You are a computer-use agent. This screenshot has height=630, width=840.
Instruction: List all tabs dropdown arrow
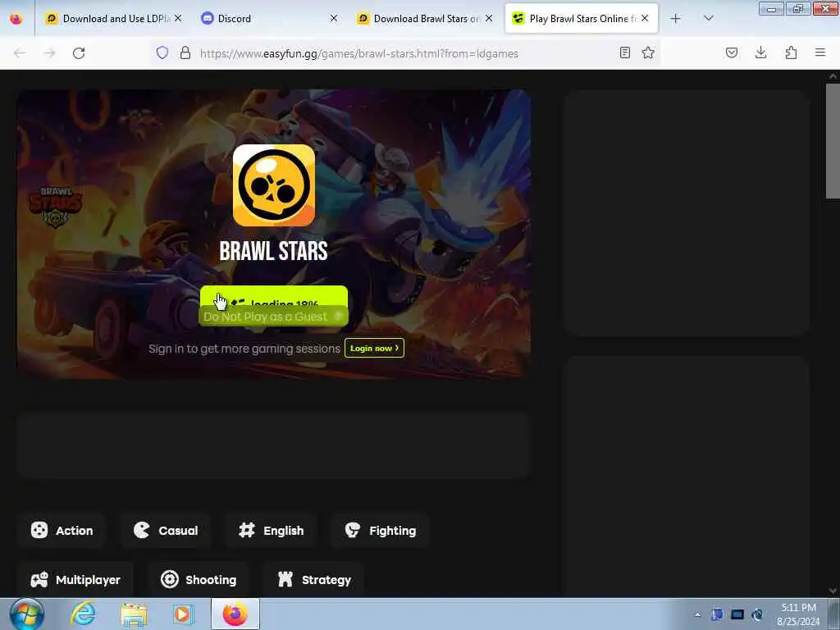708,18
